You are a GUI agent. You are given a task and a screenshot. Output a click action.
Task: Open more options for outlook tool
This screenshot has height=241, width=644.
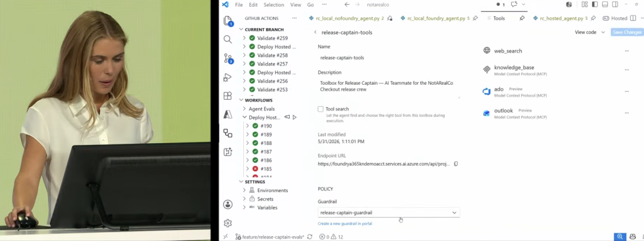click(627, 113)
